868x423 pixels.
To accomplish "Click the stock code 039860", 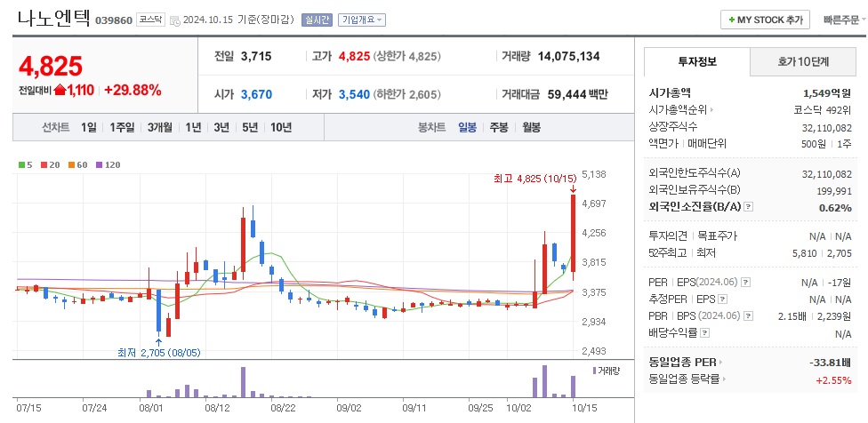I will tap(114, 20).
